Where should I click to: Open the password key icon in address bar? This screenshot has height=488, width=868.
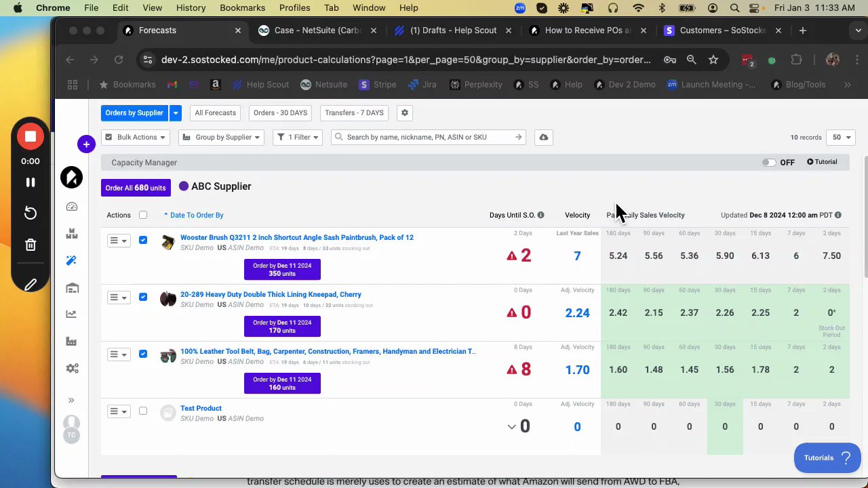point(670,60)
